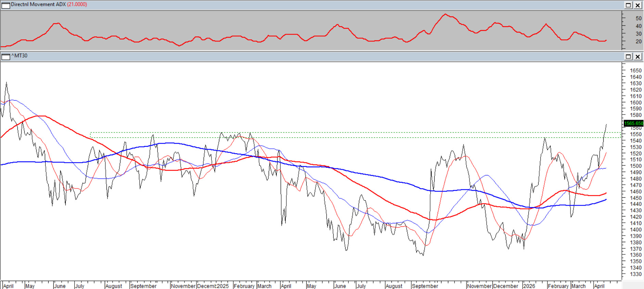Select the Directnl Movement ADX title text
Image resolution: width=644 pixels, height=289 pixels.
pos(38,4)
